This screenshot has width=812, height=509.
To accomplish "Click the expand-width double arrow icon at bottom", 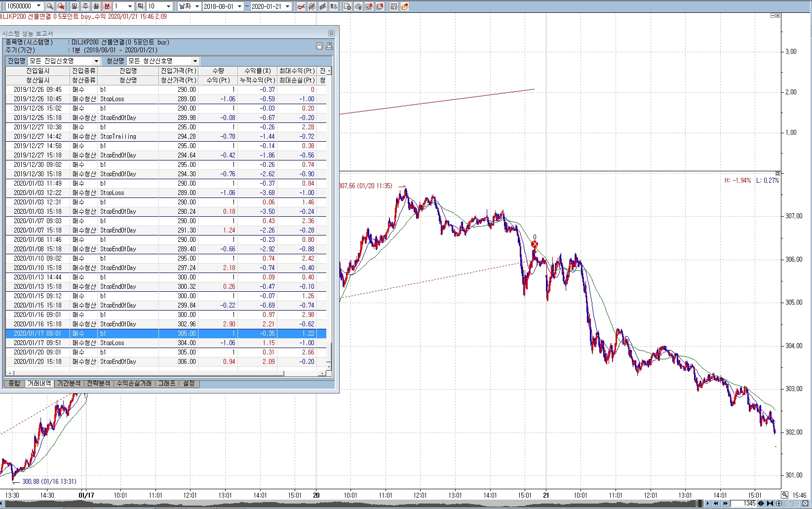I will point(761,504).
